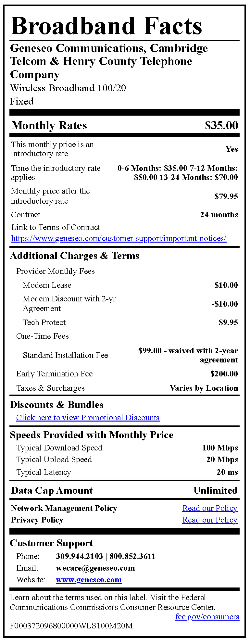Open the fcc.gov/consumers link
The image size is (250, 644).
tap(207, 616)
